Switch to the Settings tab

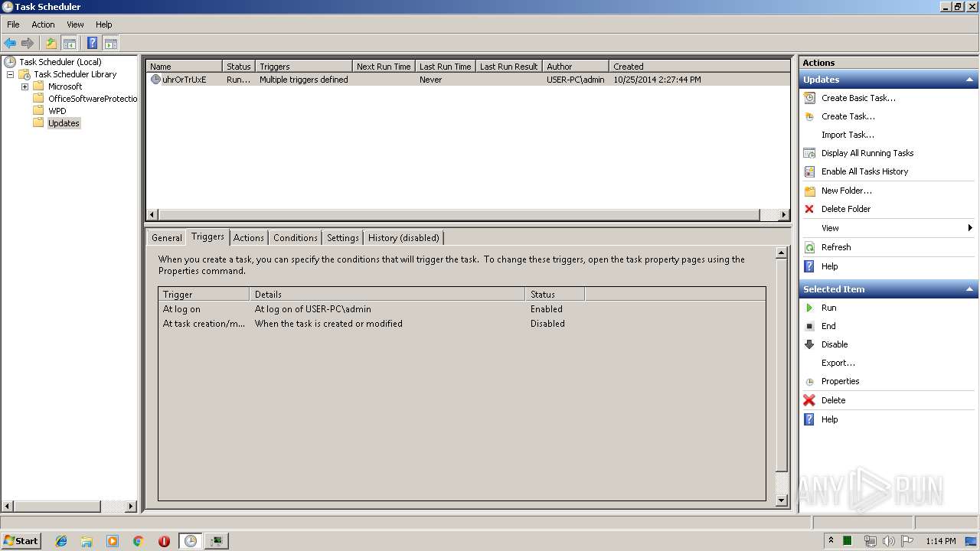click(343, 238)
